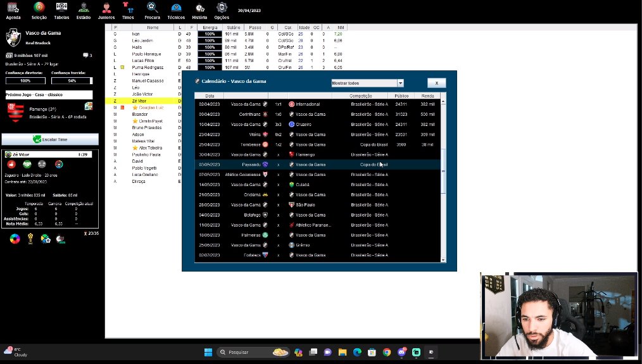Expand the Mostrar todos dropdown

(x=400, y=83)
